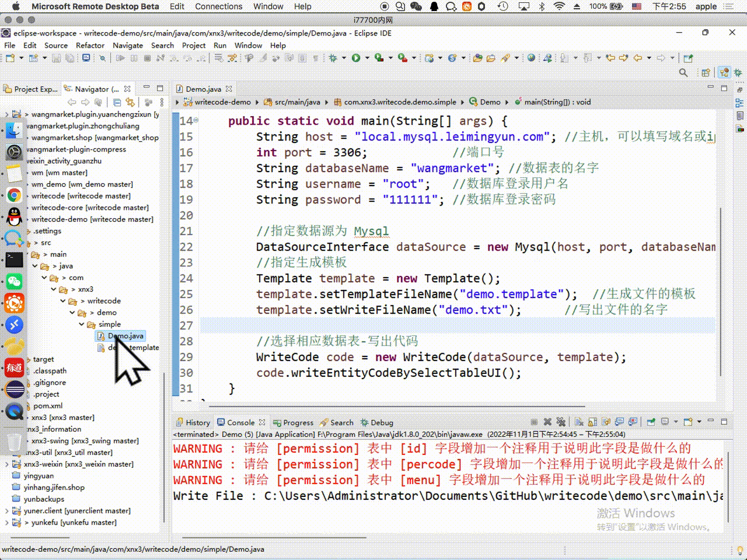Viewport: 747px width, 560px height.
Task: Click the Pin Console icon
Action: click(x=651, y=422)
